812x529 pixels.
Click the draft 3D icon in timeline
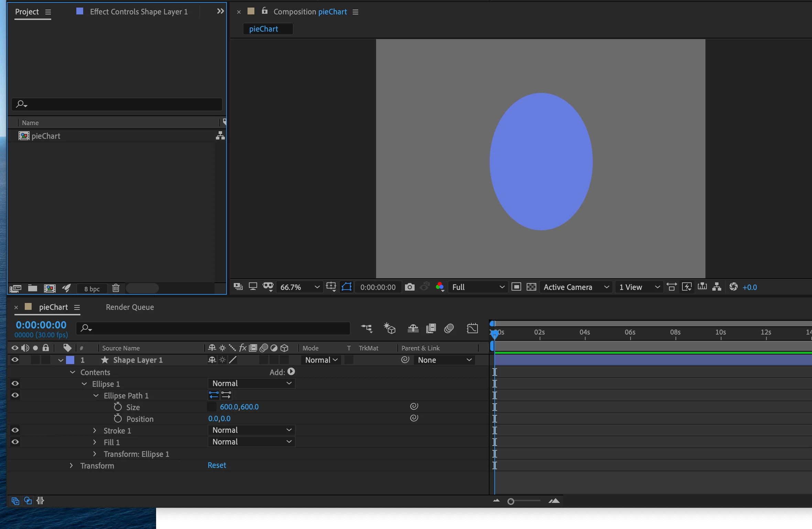click(x=389, y=328)
